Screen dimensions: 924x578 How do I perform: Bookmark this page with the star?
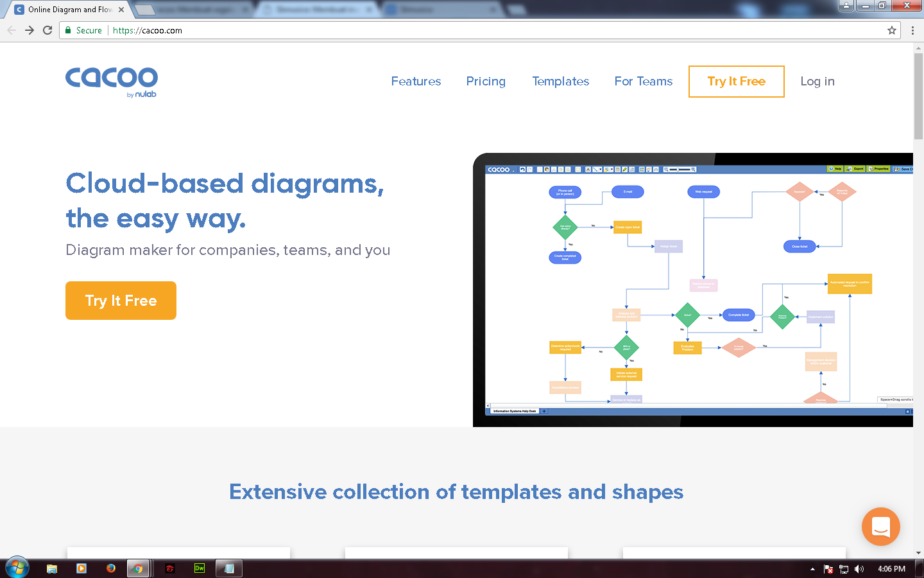pos(892,30)
